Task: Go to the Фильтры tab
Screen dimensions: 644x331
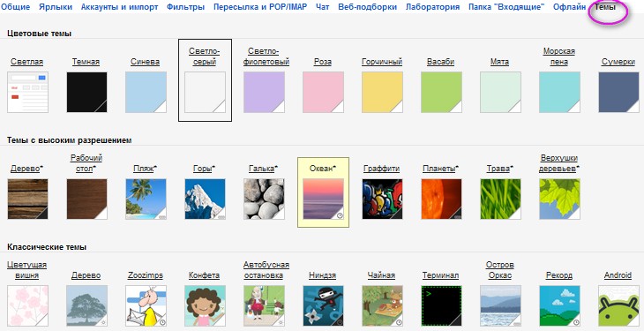Action: (185, 7)
